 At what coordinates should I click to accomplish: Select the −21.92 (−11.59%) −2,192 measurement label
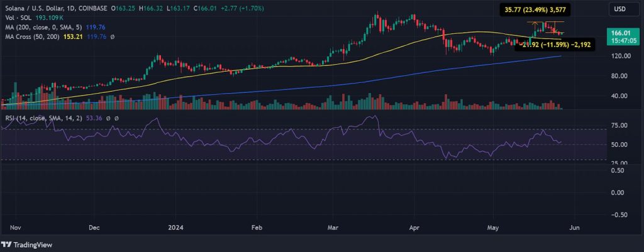click(555, 45)
